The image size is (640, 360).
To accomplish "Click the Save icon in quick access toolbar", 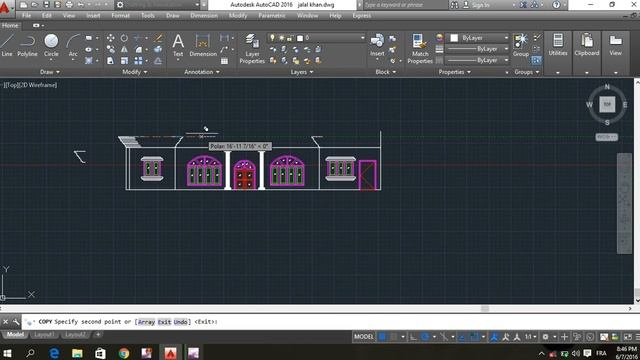I will [46, 5].
